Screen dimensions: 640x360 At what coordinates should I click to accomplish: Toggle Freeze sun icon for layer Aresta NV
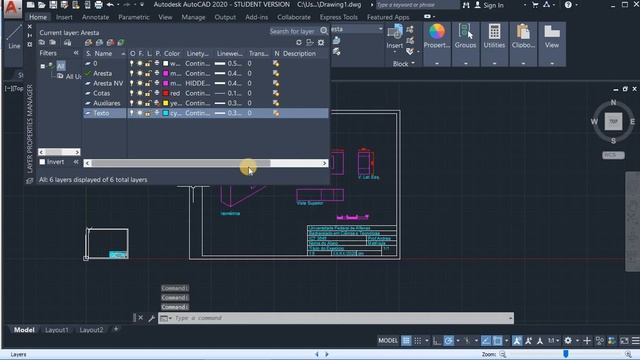[x=140, y=83]
